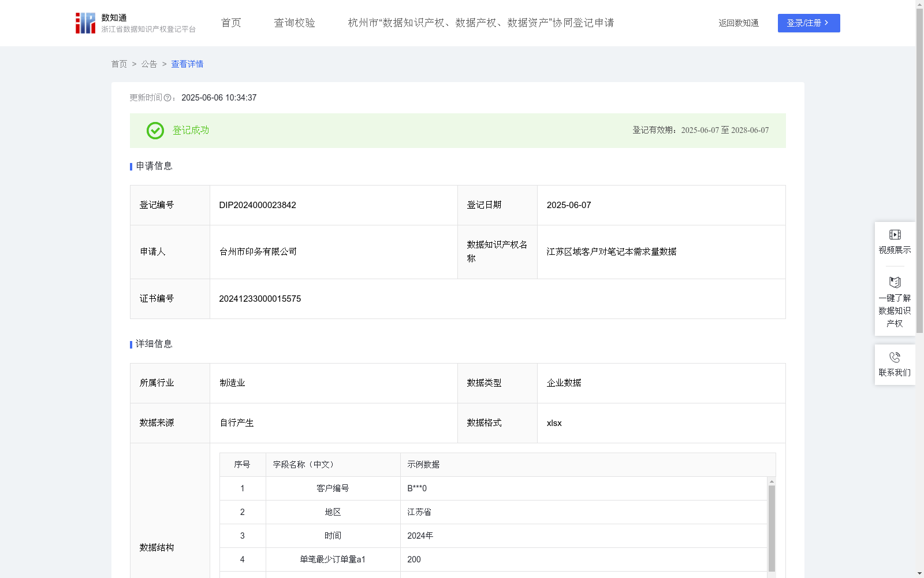Click the page vertical scrollbar thumb
This screenshot has width=924, height=578.
pyautogui.click(x=919, y=171)
